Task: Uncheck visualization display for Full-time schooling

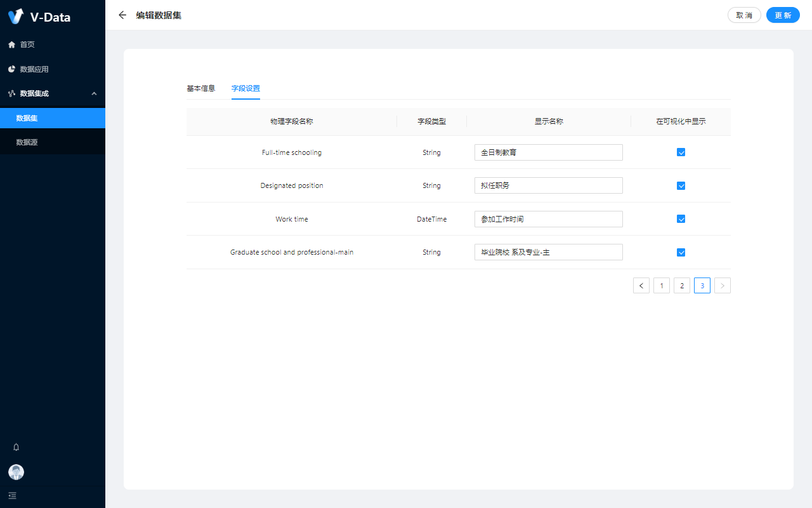Action: (681, 152)
